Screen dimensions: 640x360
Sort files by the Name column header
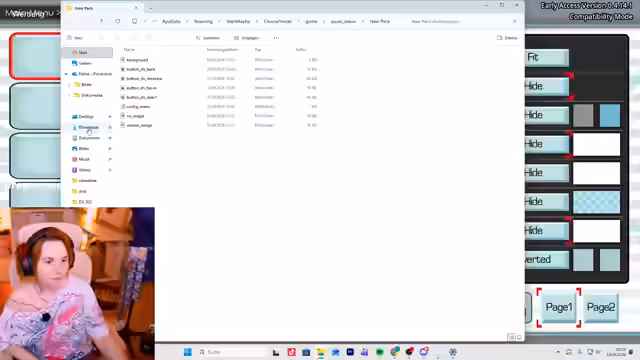[129, 49]
